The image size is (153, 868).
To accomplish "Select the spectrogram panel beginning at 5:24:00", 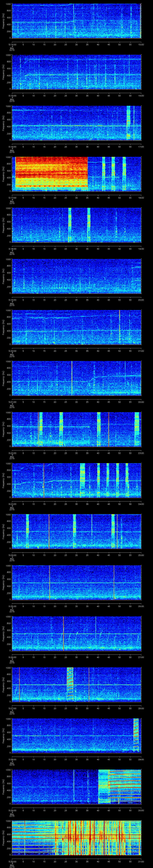I will [76, 531].
